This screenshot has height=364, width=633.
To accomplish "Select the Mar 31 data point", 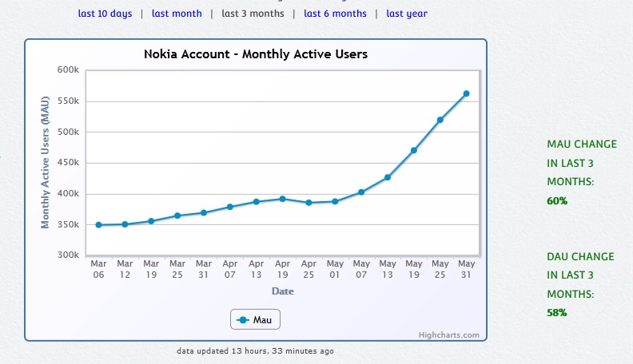I will 204,213.
